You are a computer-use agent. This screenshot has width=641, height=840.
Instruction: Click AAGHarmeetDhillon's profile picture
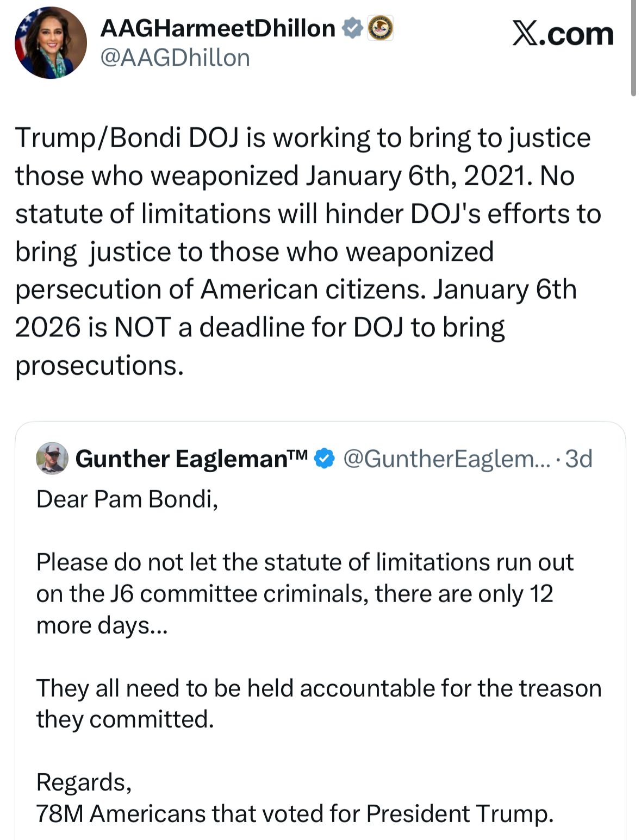pos(51,43)
